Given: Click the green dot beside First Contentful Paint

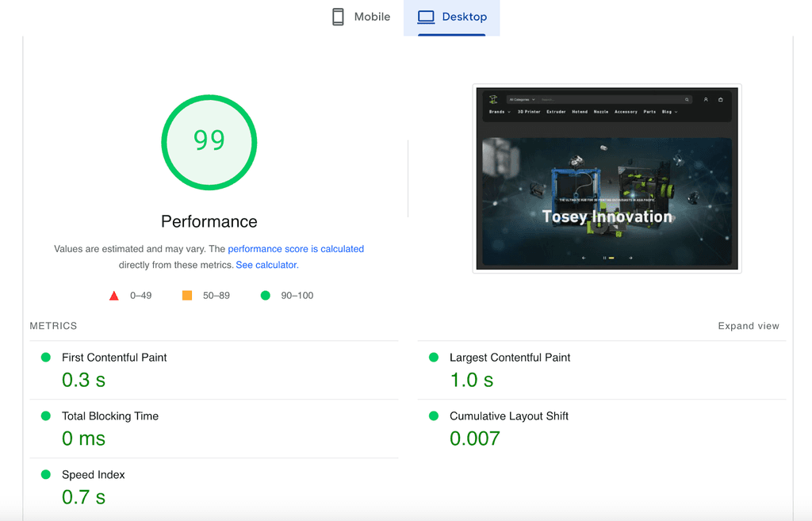Looking at the screenshot, I should [45, 357].
